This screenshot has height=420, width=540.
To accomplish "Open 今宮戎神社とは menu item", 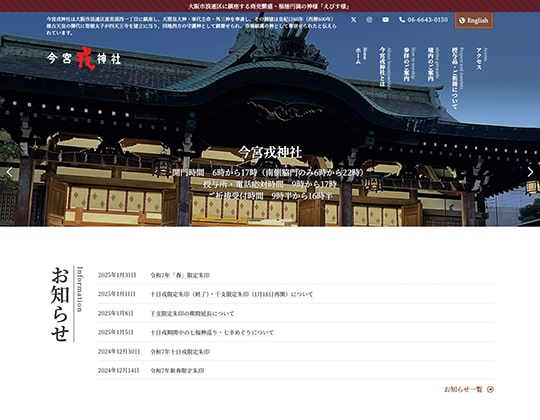I will [x=384, y=68].
